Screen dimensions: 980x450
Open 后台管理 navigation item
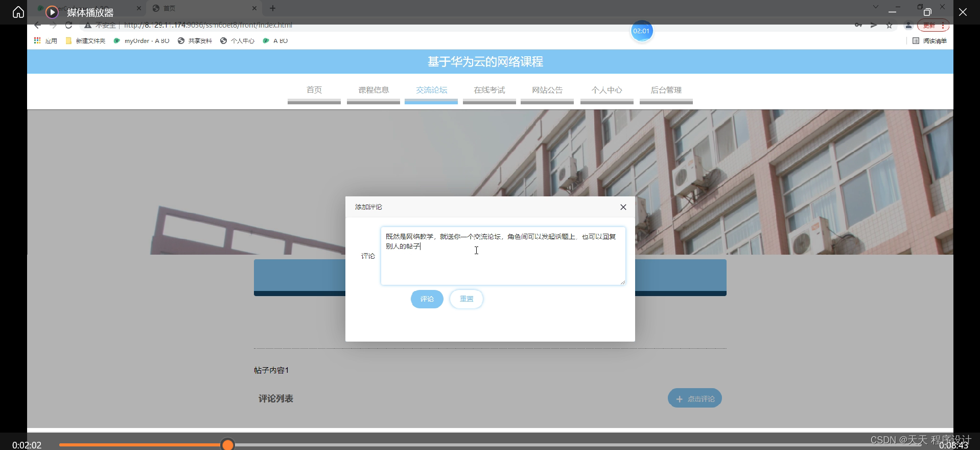[x=666, y=90]
